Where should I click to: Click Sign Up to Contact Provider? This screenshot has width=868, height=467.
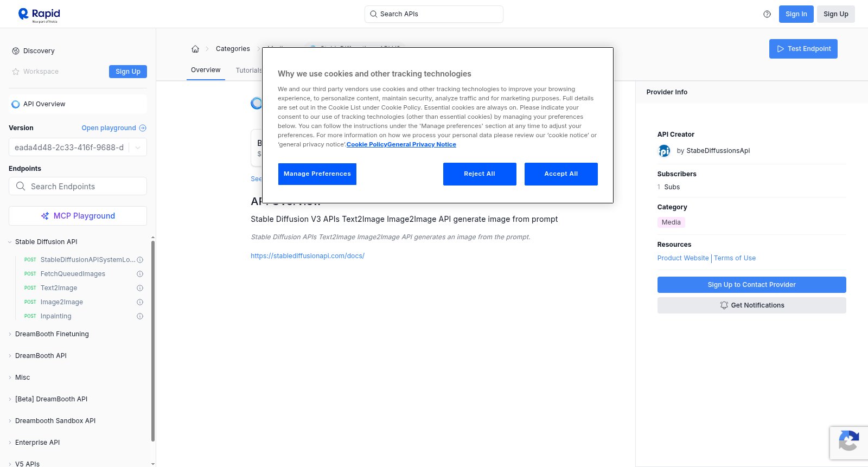coord(752,285)
